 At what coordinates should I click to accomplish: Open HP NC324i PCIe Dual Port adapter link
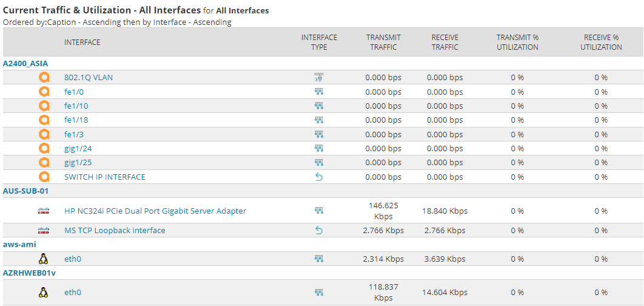coord(155,211)
